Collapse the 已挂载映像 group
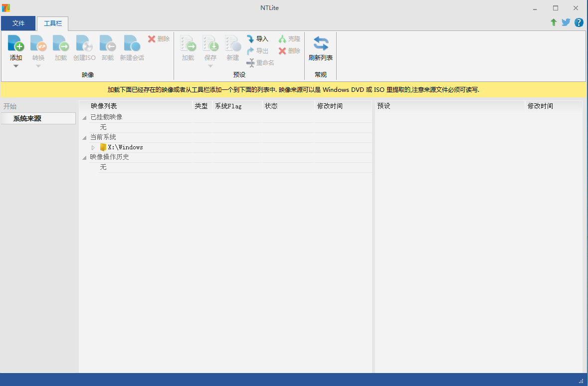Viewport: 588px width, 386px height. tap(84, 117)
